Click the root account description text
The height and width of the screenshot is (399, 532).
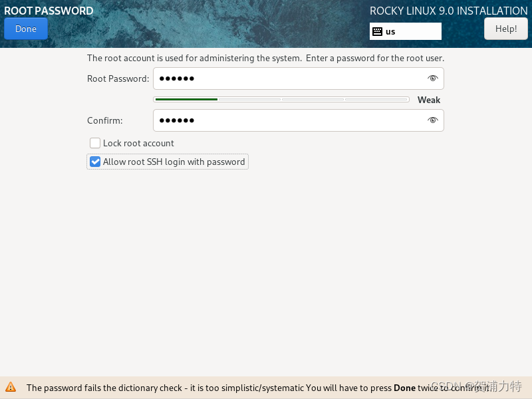tap(265, 59)
